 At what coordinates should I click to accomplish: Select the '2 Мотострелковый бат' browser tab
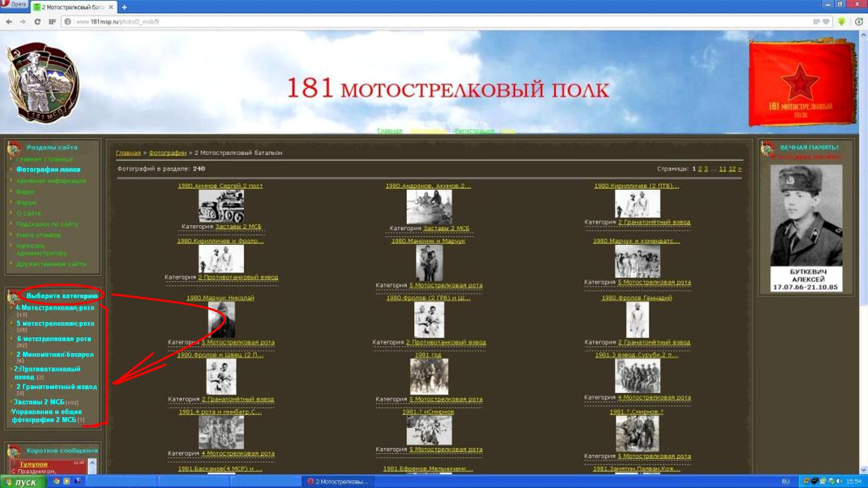(74, 7)
